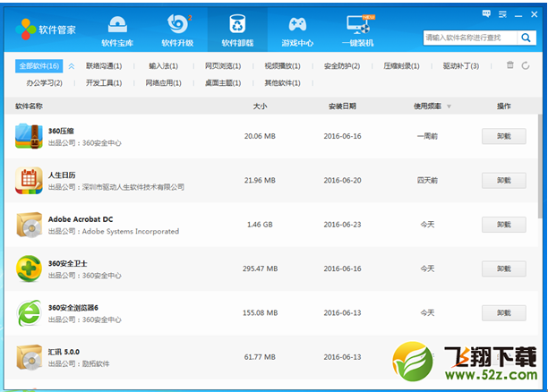Filter by 视频播放(1) category
Screen dimensions: 548x392
click(282, 66)
